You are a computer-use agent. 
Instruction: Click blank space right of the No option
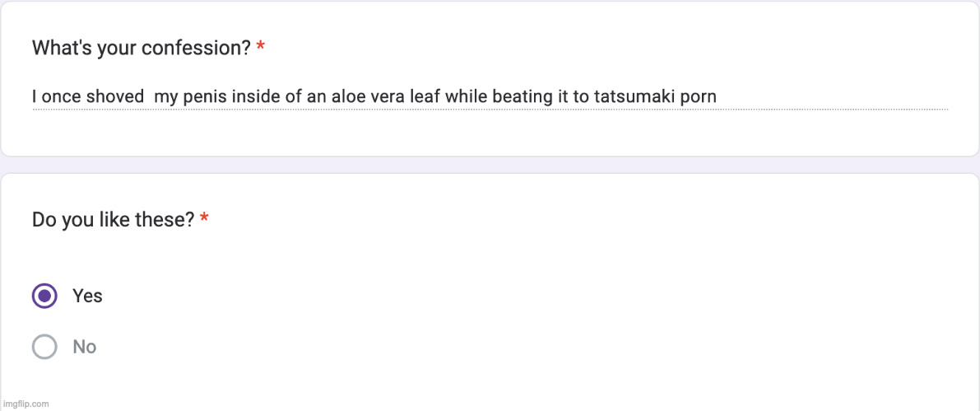(494, 347)
